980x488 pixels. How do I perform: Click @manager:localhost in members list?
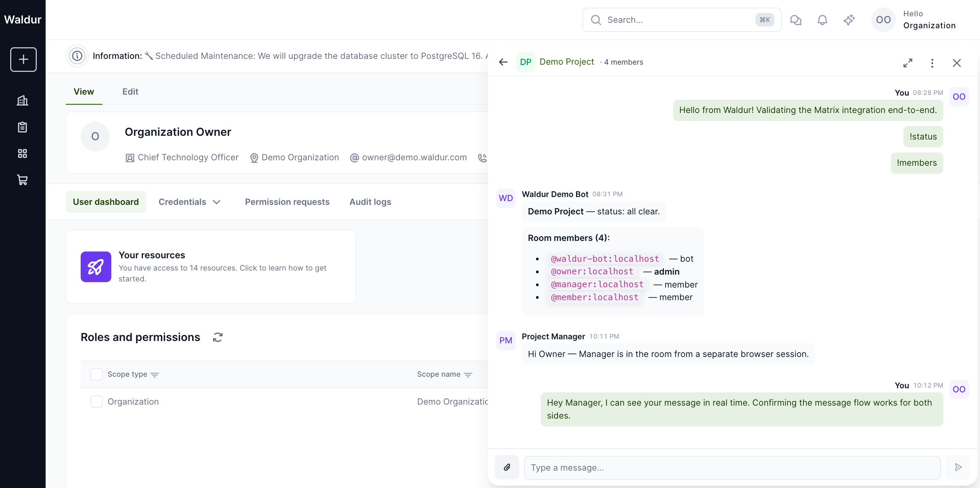pos(597,284)
